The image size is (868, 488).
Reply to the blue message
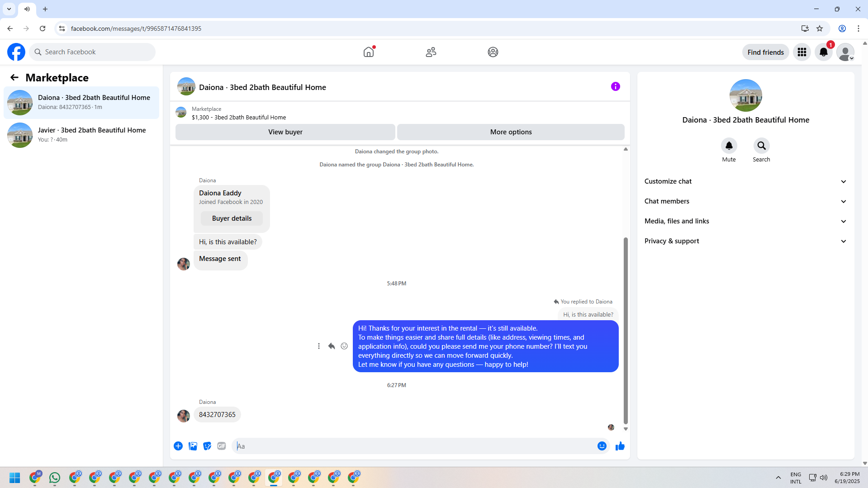tap(332, 346)
